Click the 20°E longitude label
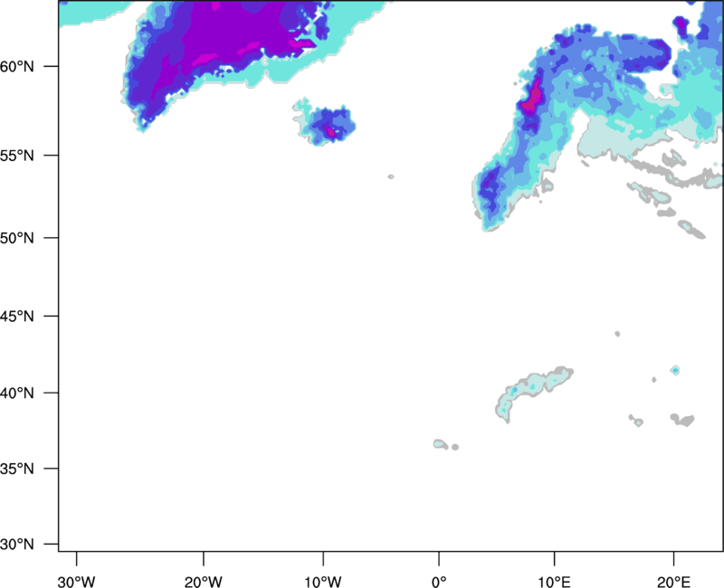724x588 pixels. tap(673, 582)
